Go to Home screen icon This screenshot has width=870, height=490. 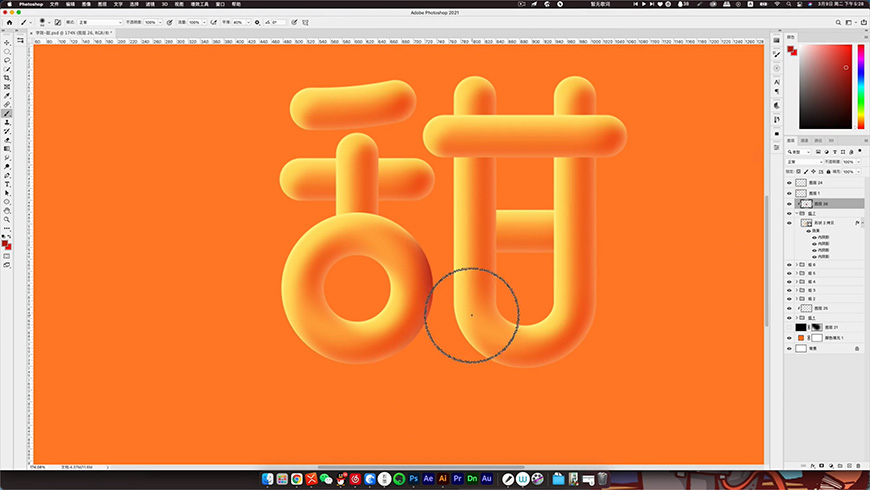(9, 23)
